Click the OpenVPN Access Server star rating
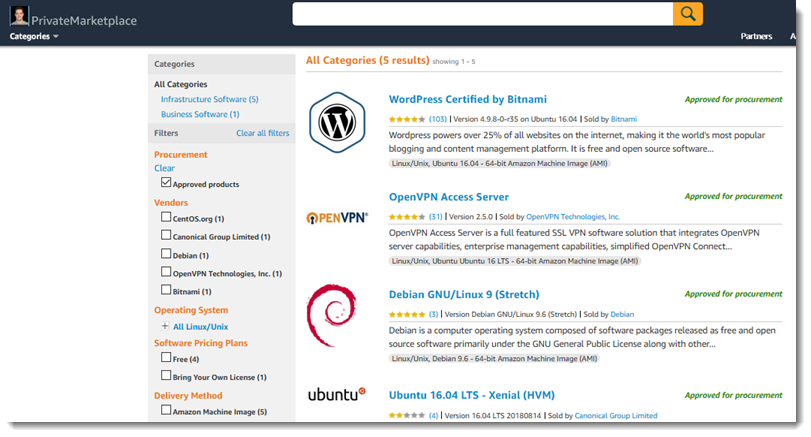This screenshot has width=811, height=437. [x=407, y=217]
